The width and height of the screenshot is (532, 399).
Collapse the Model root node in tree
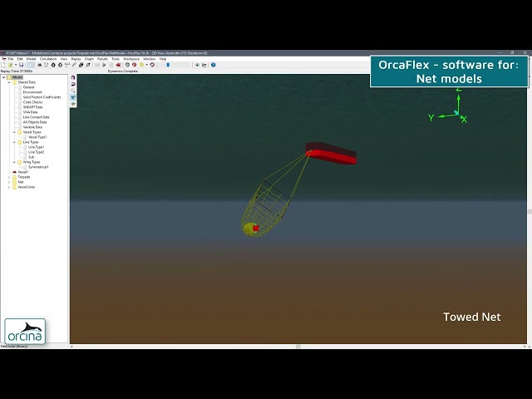coord(3,77)
